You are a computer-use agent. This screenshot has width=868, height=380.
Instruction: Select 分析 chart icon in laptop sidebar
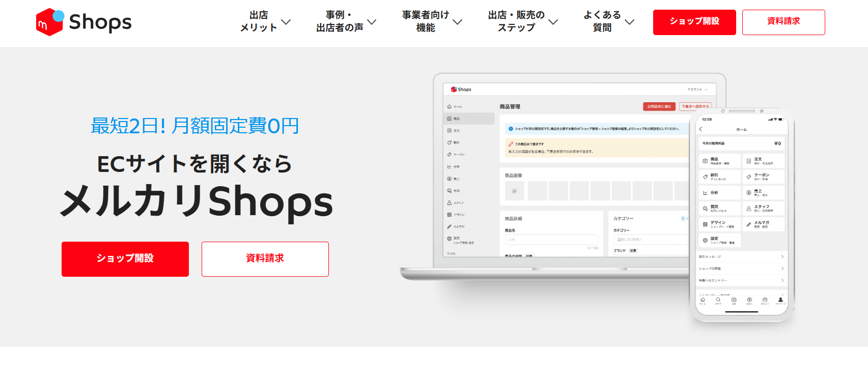point(450,166)
